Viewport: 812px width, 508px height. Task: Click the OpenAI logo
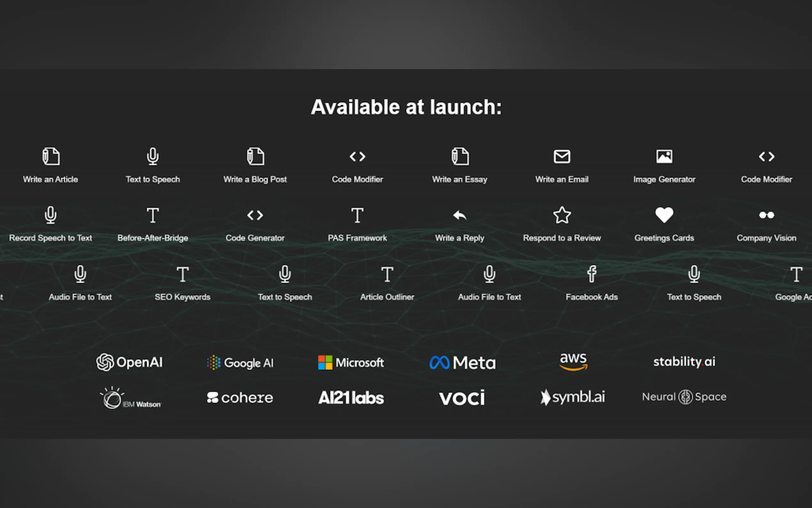129,362
